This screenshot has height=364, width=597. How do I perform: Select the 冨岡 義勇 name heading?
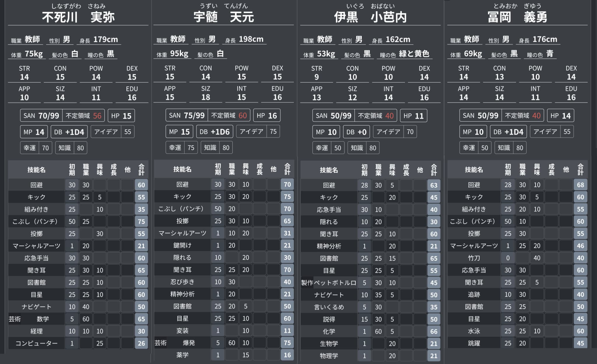coord(517,17)
